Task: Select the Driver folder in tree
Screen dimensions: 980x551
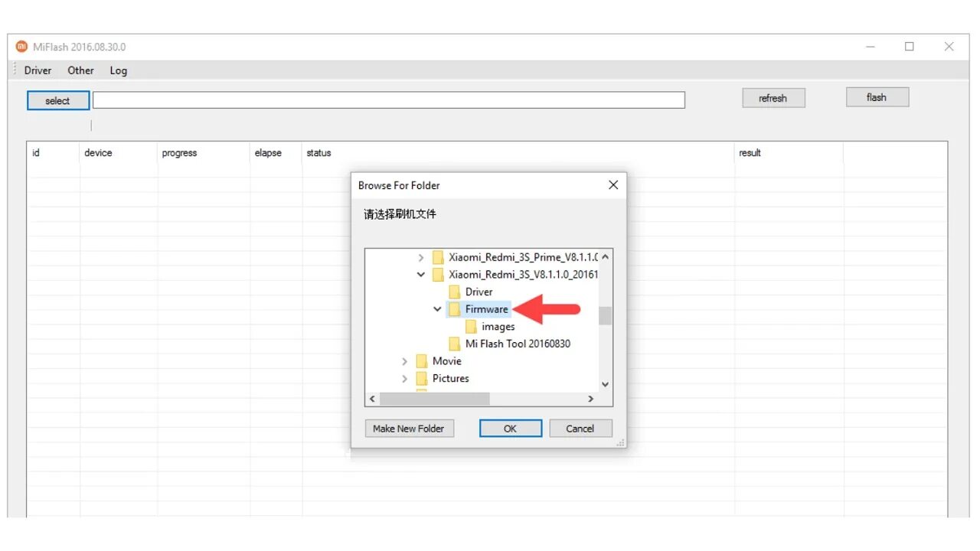Action: (479, 292)
